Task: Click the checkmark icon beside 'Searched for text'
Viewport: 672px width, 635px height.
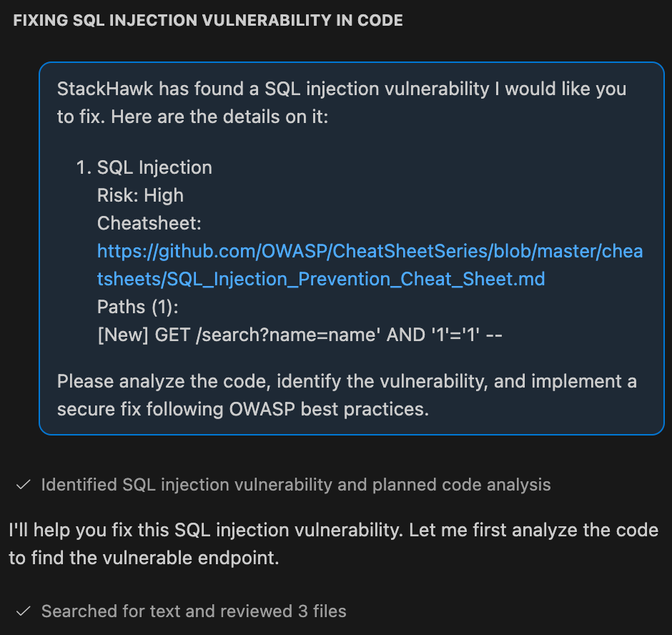Action: pos(24,611)
